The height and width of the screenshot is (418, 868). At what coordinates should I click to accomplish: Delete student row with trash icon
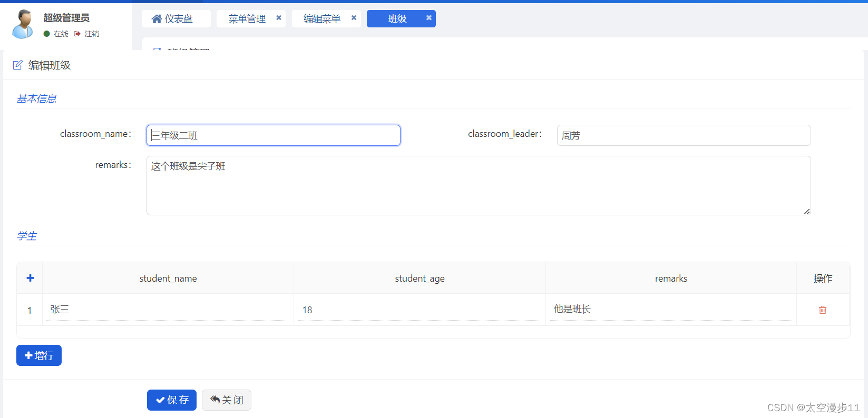(x=823, y=310)
